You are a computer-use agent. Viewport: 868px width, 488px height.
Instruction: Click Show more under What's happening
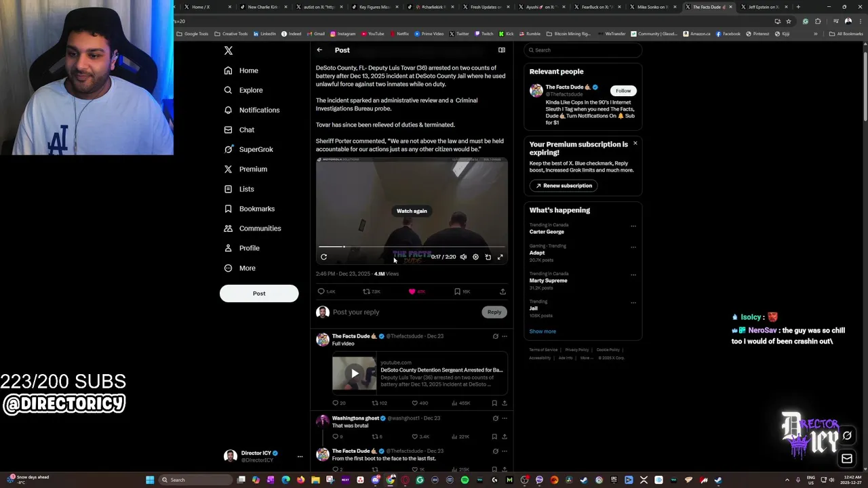(542, 331)
